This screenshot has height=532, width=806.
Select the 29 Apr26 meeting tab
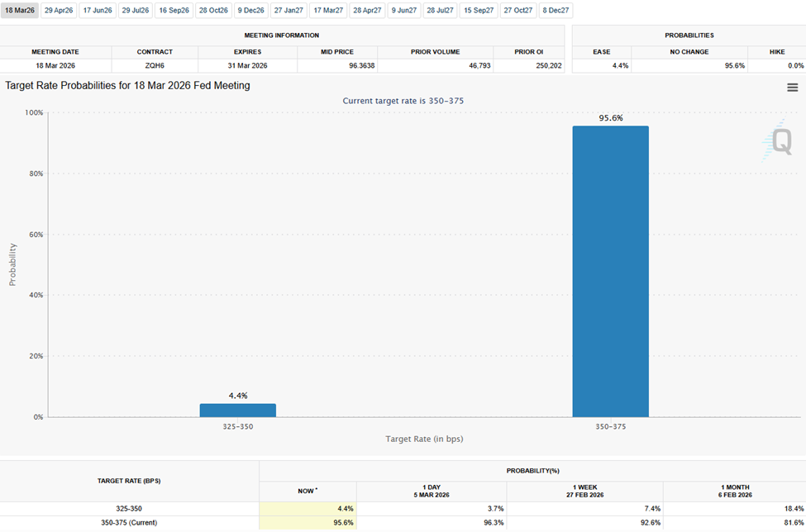(58, 11)
